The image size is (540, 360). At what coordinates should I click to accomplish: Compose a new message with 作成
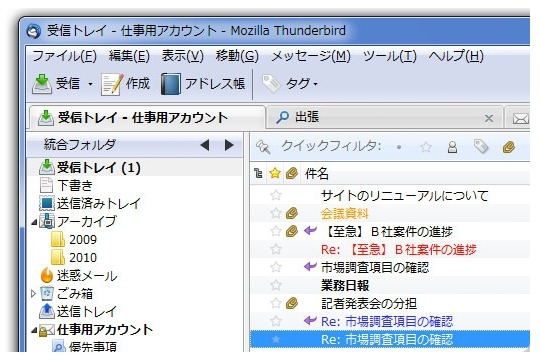click(x=125, y=83)
